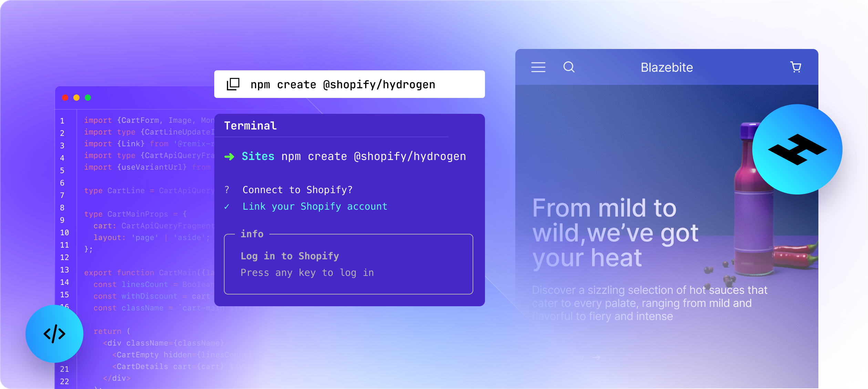Screen dimensions: 868x389
Task: Select the Sites menu item in Terminal
Action: coord(255,156)
